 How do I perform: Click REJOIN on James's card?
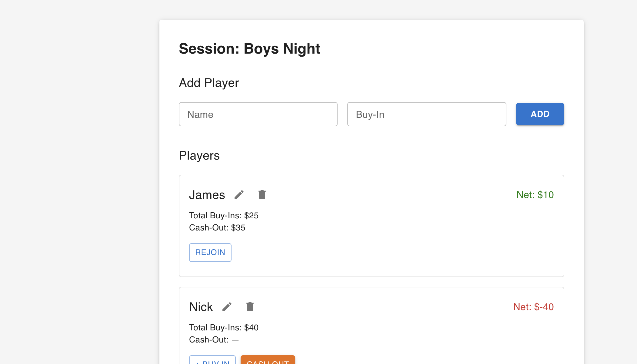click(x=210, y=252)
